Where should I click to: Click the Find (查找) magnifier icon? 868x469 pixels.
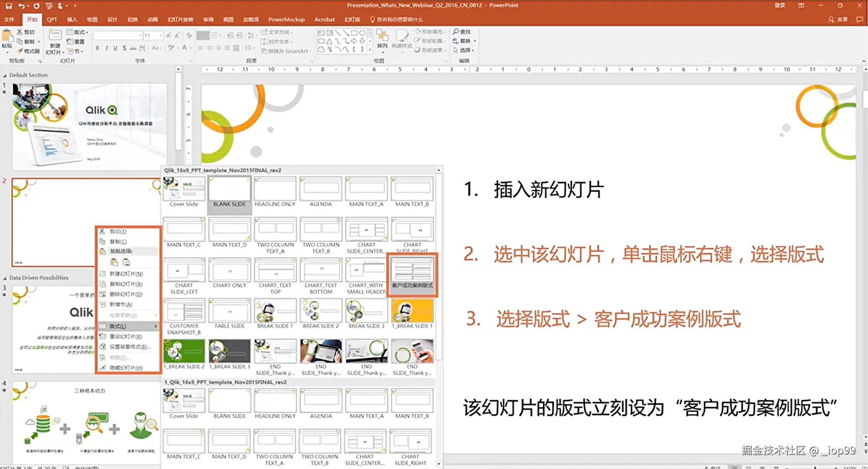click(x=456, y=32)
